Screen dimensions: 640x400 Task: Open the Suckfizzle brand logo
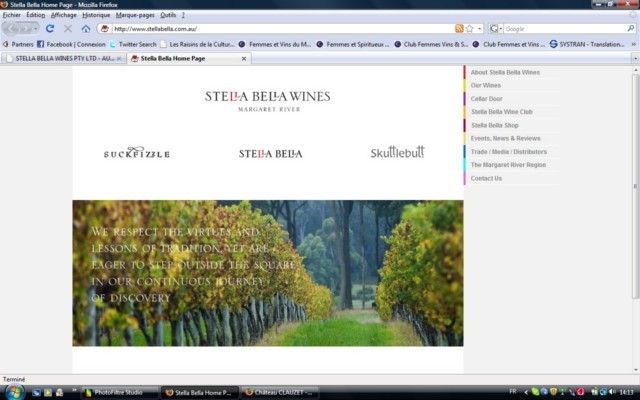pos(137,152)
